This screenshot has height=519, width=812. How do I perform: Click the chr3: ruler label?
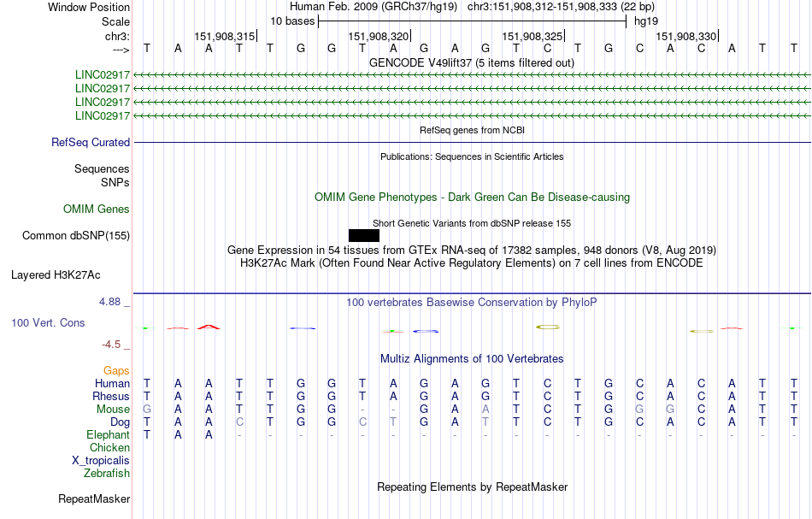[x=117, y=36]
